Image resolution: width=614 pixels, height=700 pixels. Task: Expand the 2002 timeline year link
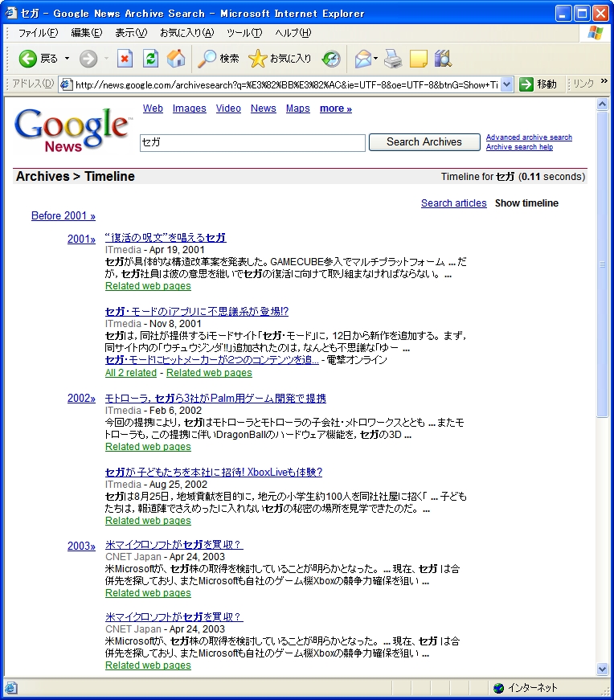[81, 398]
